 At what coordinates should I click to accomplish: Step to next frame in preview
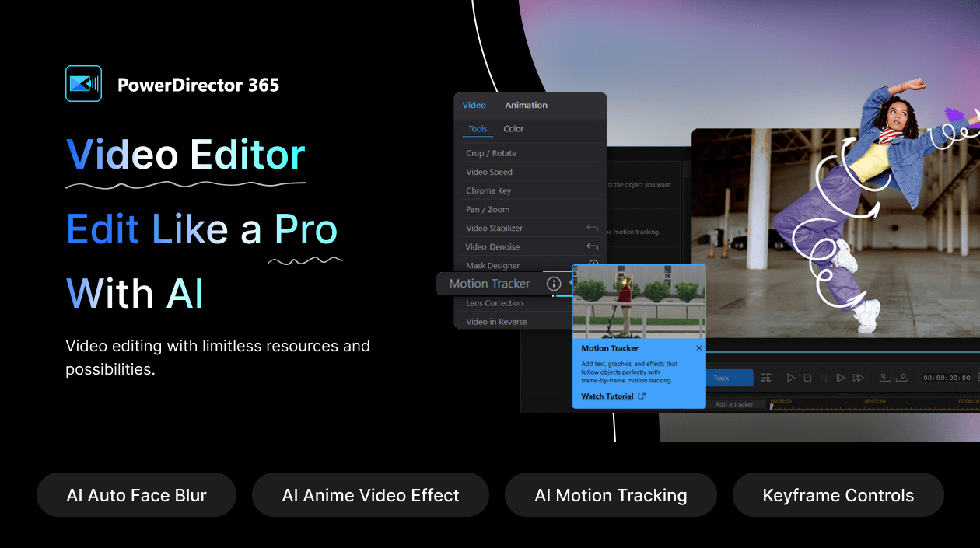[840, 378]
